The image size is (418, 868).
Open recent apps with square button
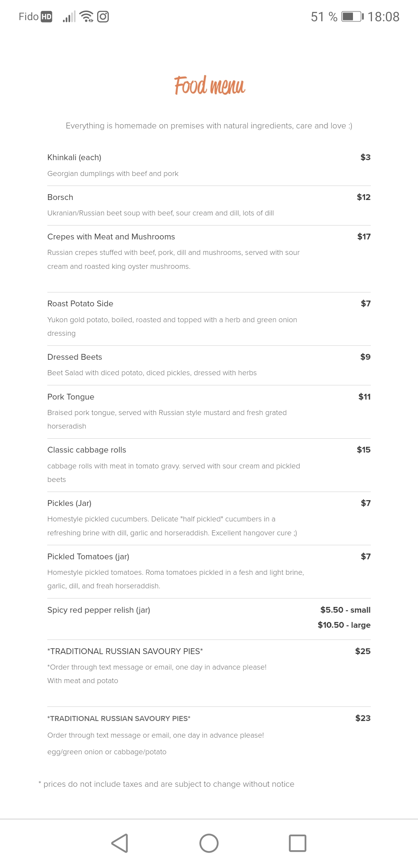(297, 843)
